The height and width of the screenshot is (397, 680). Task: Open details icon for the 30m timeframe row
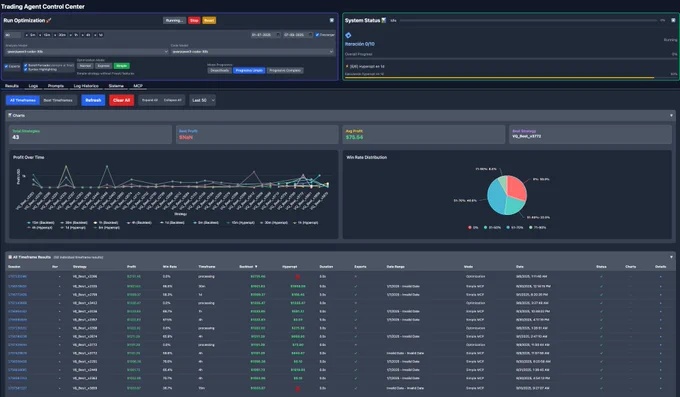660,286
